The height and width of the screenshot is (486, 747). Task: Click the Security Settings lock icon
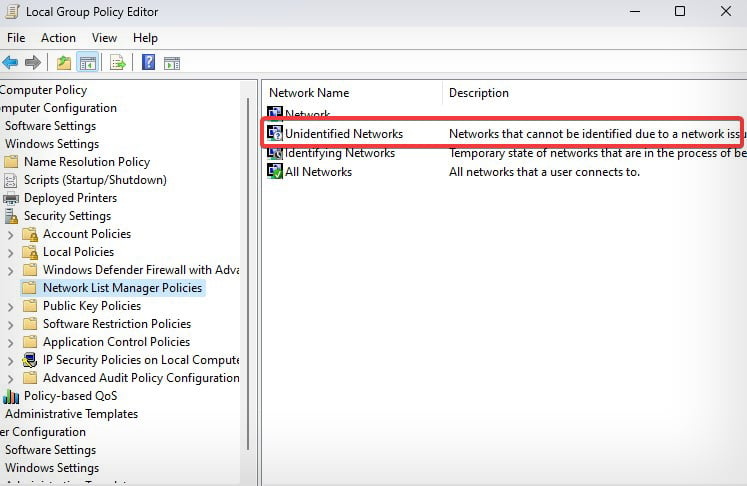11,216
